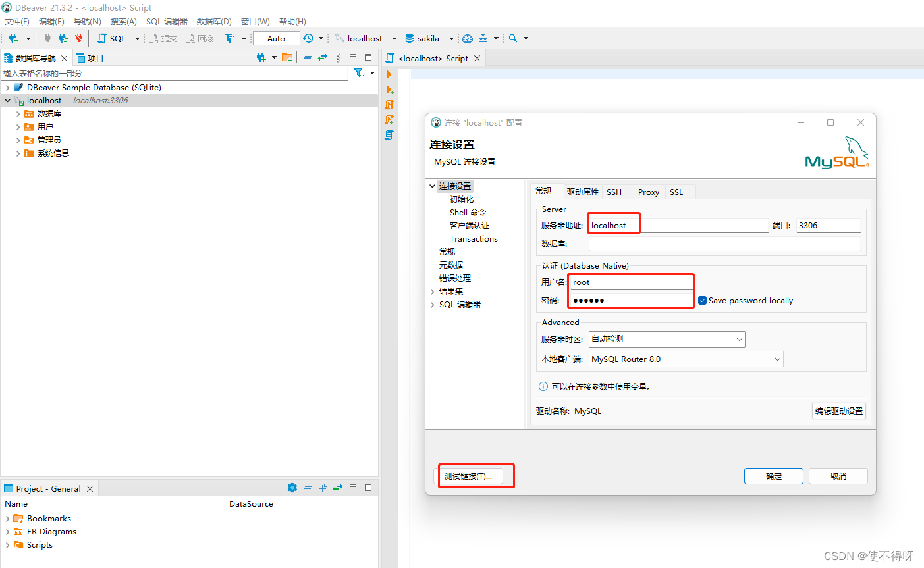Screen dimensions: 924x568
Task: Click the new connection icon in navigator panel
Action: click(x=261, y=57)
